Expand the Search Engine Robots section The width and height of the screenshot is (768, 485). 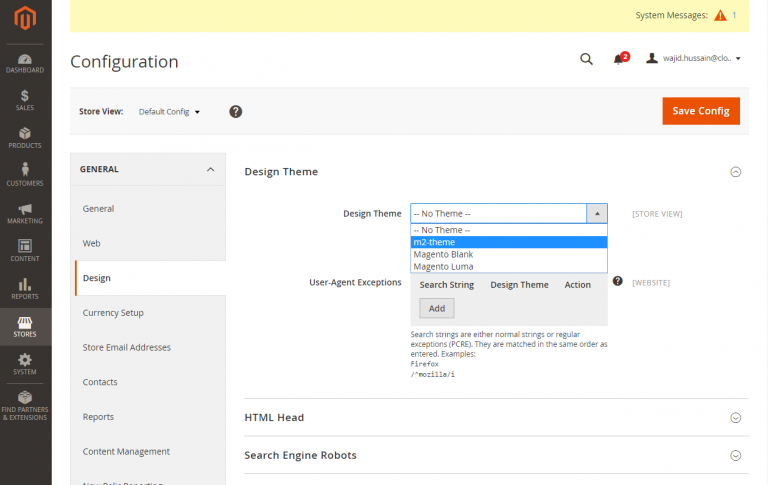[735, 455]
